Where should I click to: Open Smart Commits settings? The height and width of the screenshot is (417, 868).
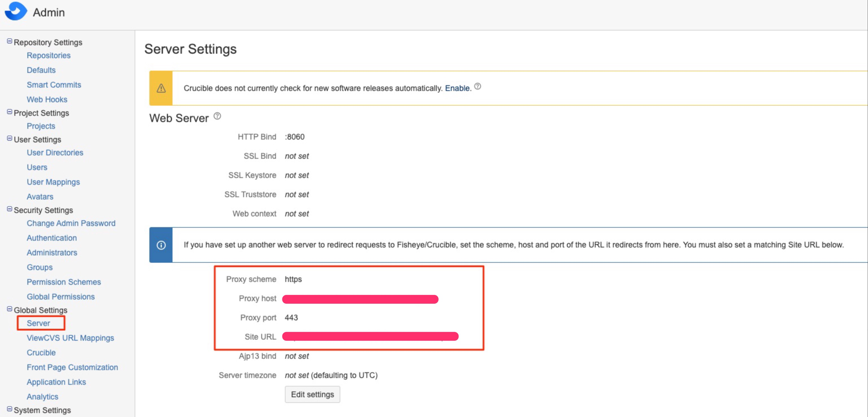(x=54, y=85)
